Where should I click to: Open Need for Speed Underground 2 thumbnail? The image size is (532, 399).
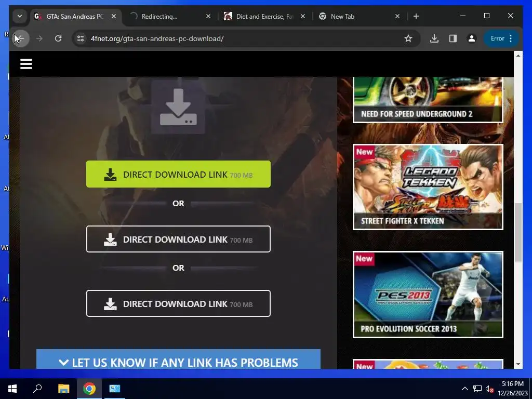(x=428, y=99)
